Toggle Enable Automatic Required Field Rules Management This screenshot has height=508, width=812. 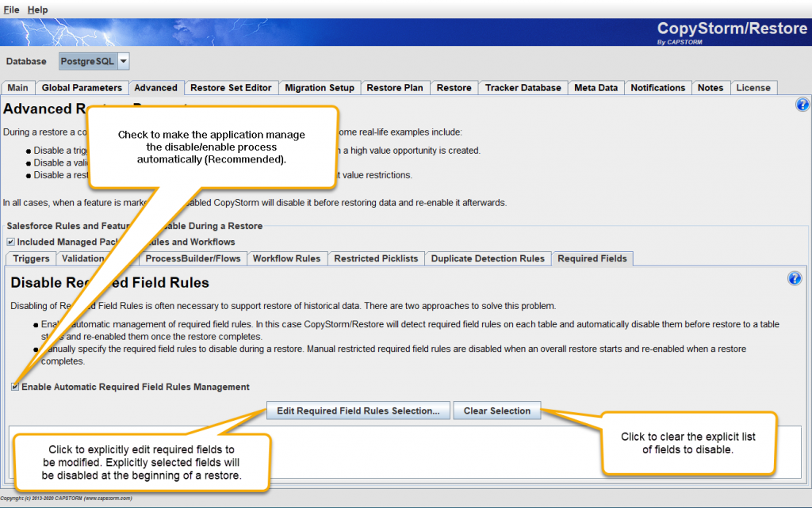click(x=15, y=387)
